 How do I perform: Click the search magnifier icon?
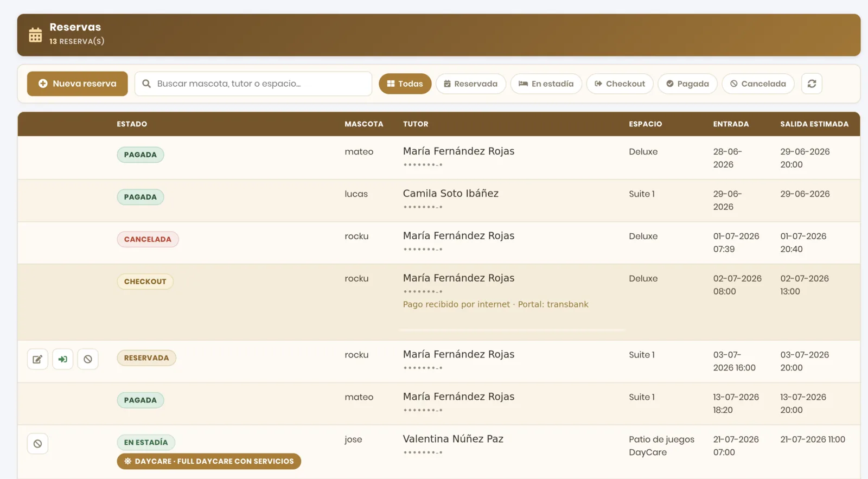coord(146,84)
